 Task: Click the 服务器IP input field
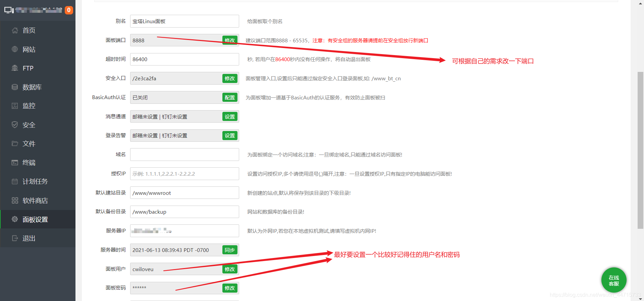pyautogui.click(x=184, y=231)
